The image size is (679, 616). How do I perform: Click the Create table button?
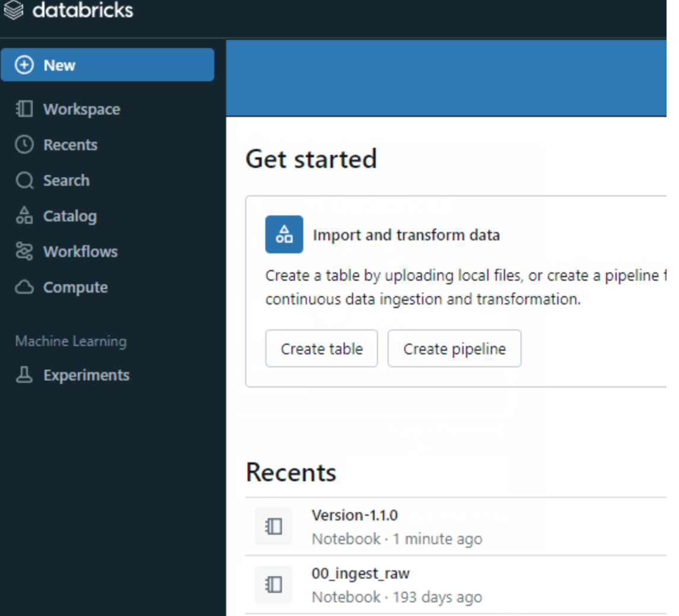[x=322, y=348]
